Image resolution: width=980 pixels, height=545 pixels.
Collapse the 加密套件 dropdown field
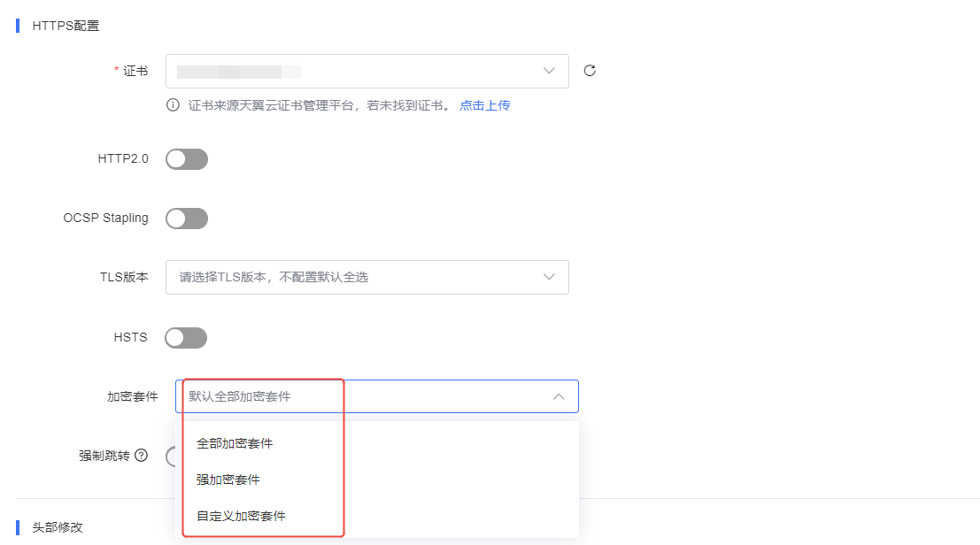pos(377,396)
